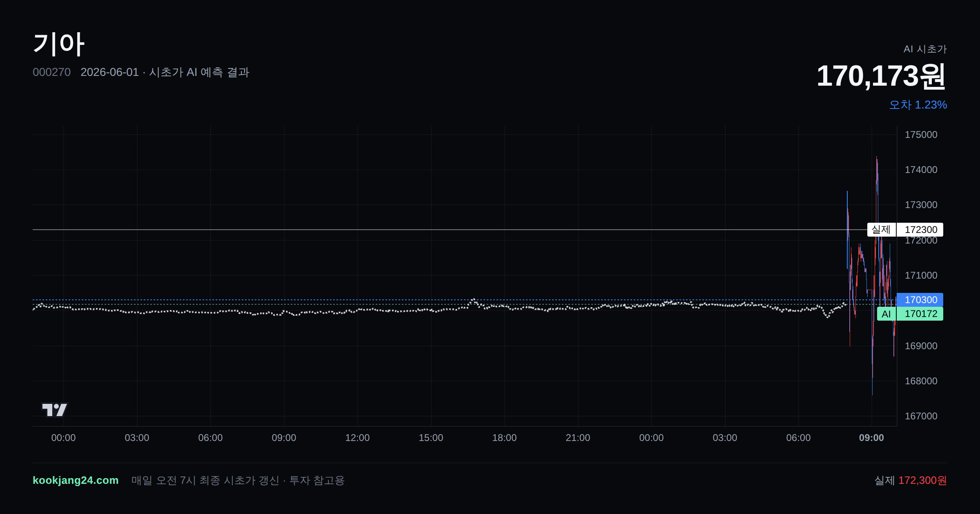Click the 18:00 time axis label
Image resolution: width=980 pixels, height=514 pixels.
504,438
